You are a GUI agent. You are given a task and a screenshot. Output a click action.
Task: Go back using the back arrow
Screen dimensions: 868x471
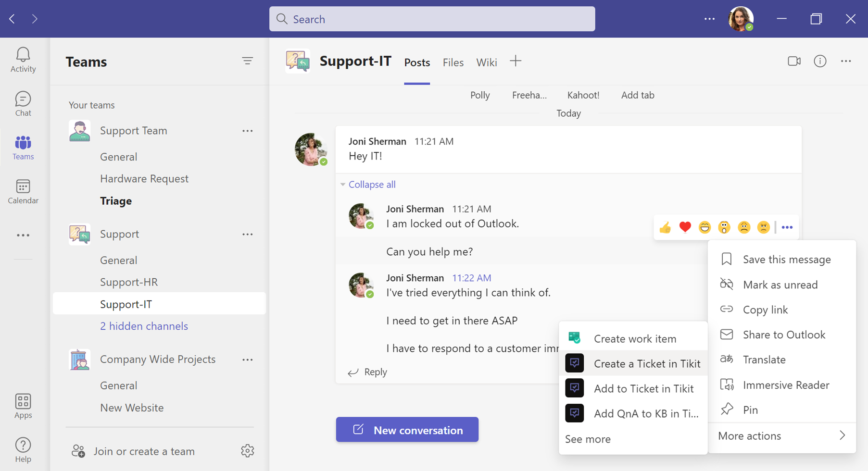tap(12, 19)
